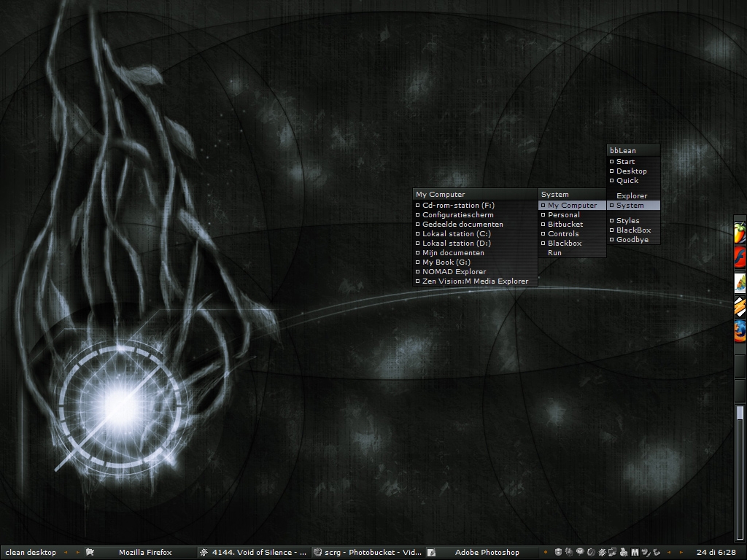
Task: Click the volume speaker tray icon
Action: (x=646, y=553)
